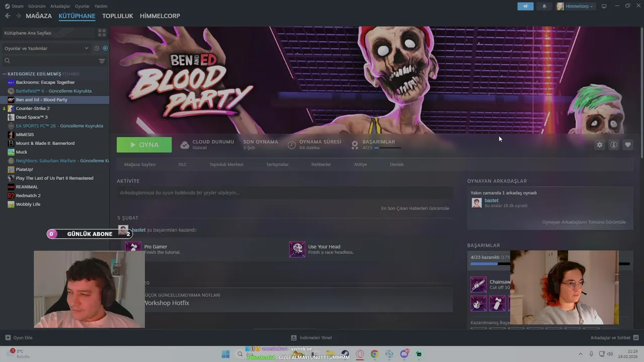The image size is (644, 362).
Task: Open the Mağaza Sayfası game tab
Action: coord(140,164)
